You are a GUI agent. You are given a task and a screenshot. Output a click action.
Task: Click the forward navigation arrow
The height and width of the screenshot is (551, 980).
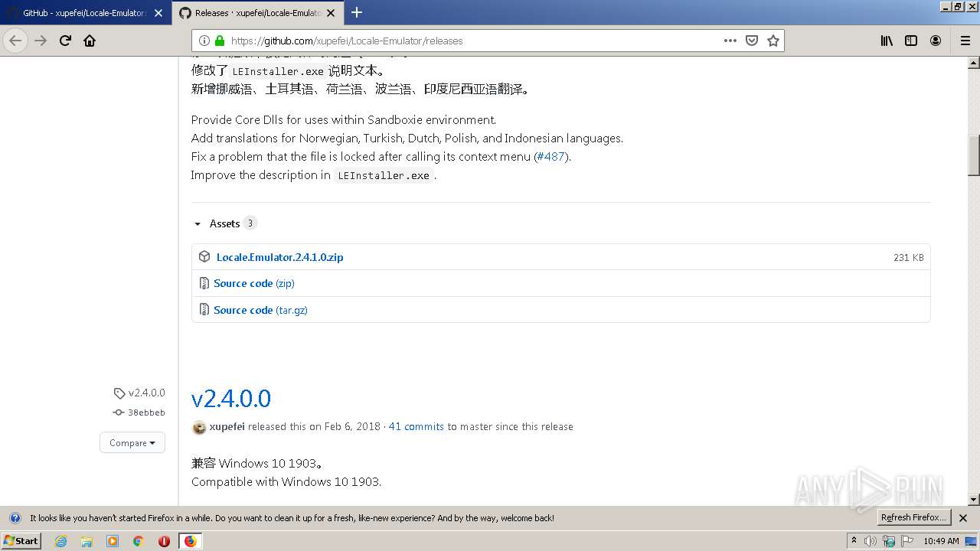click(x=41, y=41)
